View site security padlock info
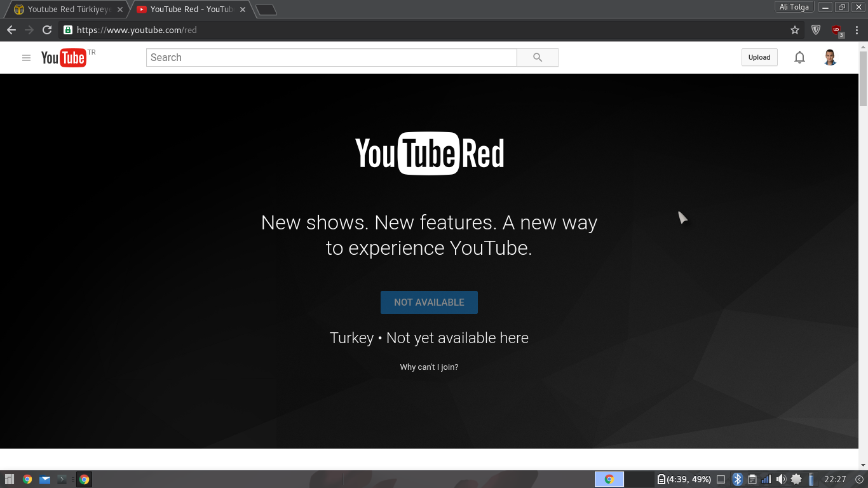This screenshot has width=868, height=488. [68, 30]
